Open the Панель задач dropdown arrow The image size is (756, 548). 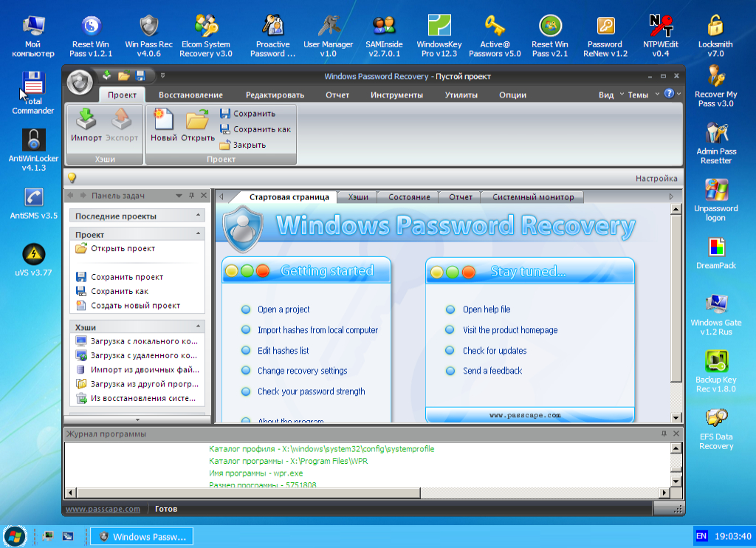[x=179, y=196]
